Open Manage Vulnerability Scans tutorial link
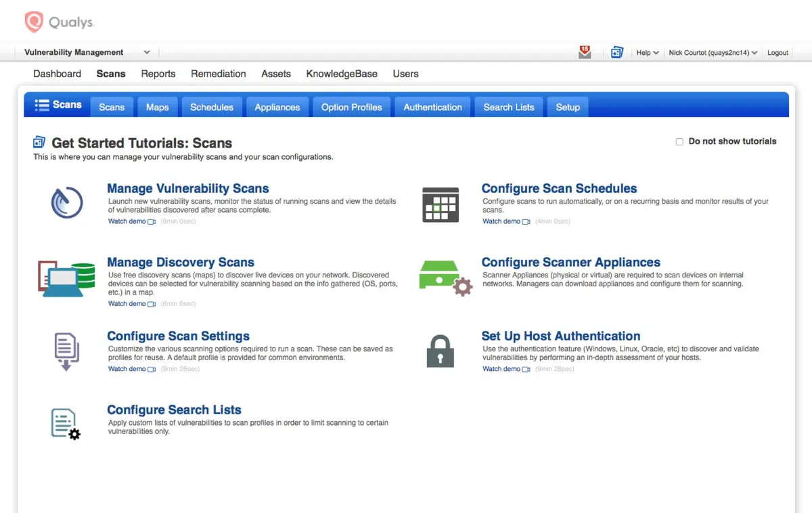 [x=188, y=189]
